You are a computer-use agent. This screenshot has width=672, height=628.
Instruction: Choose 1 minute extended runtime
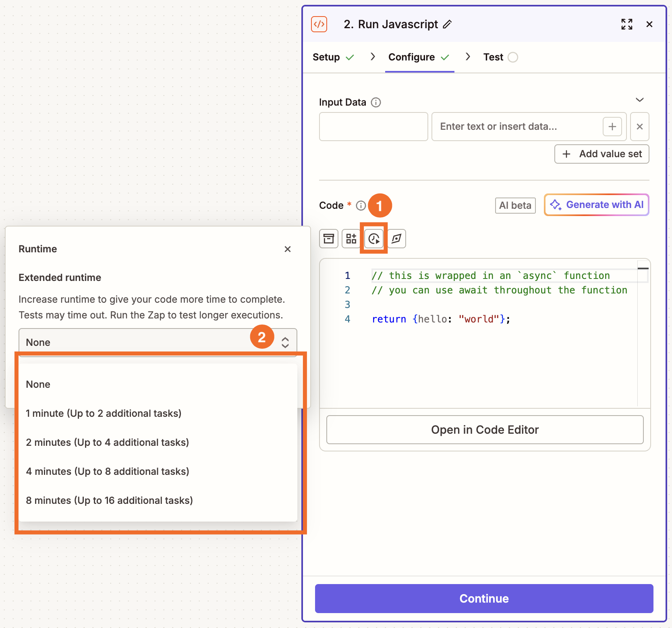pyautogui.click(x=158, y=413)
